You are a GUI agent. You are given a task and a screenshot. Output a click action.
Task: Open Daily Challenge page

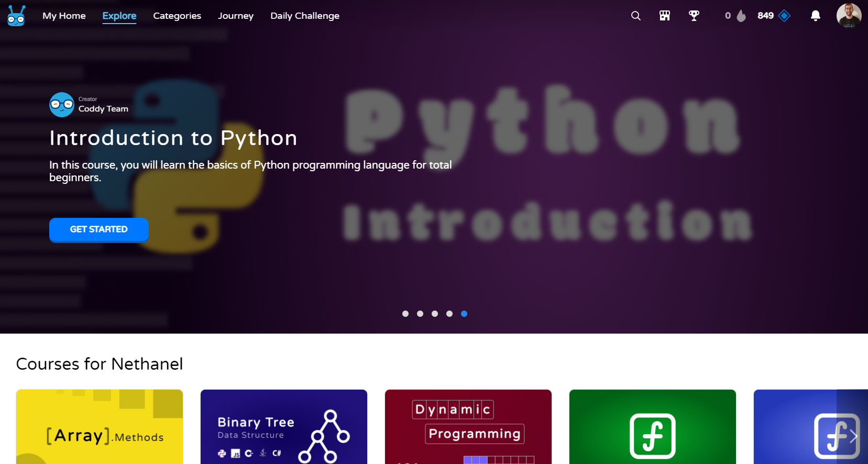coord(305,16)
